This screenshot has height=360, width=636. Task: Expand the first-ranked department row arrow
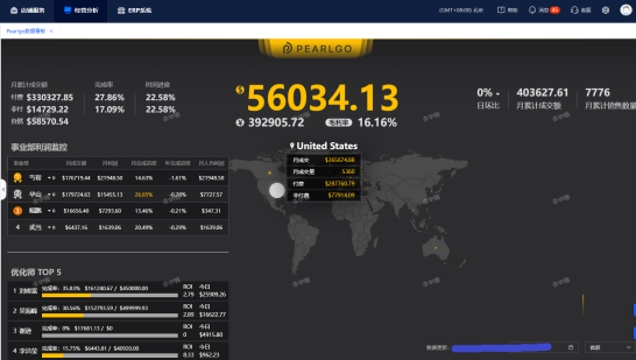pos(49,178)
